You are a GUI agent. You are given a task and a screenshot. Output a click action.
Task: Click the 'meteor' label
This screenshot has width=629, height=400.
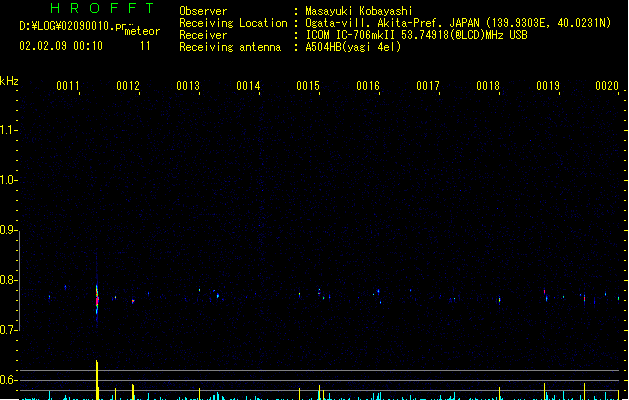[142, 31]
